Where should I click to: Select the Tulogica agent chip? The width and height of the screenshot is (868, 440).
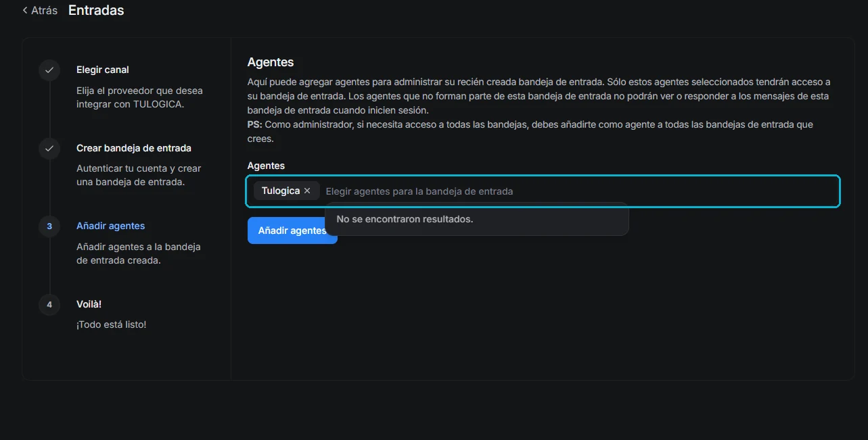pos(286,191)
